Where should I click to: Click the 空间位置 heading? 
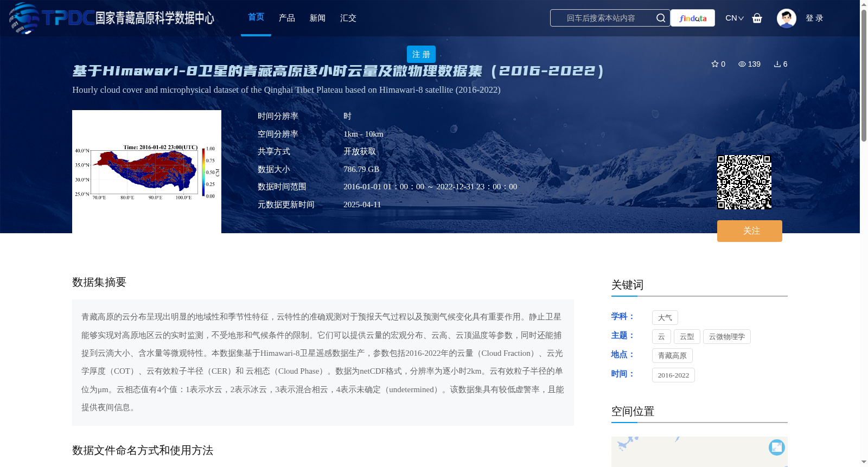(x=633, y=411)
